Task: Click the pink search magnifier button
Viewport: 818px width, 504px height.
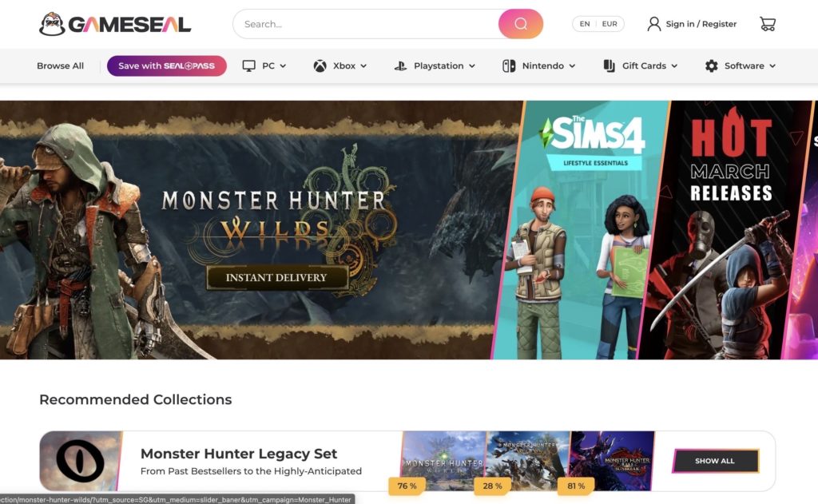Action: 521,24
